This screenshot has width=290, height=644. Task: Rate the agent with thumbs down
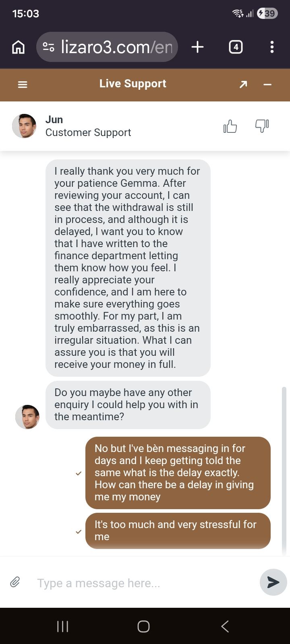(262, 126)
